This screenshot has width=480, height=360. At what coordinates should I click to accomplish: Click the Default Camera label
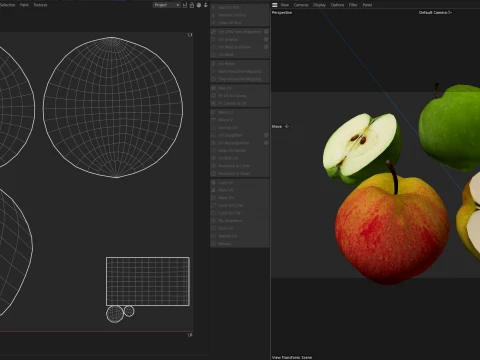[x=435, y=13]
